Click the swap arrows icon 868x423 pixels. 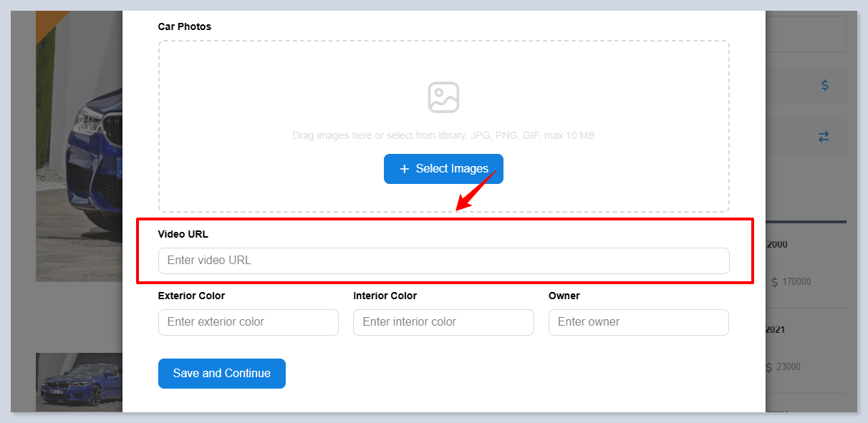point(824,137)
